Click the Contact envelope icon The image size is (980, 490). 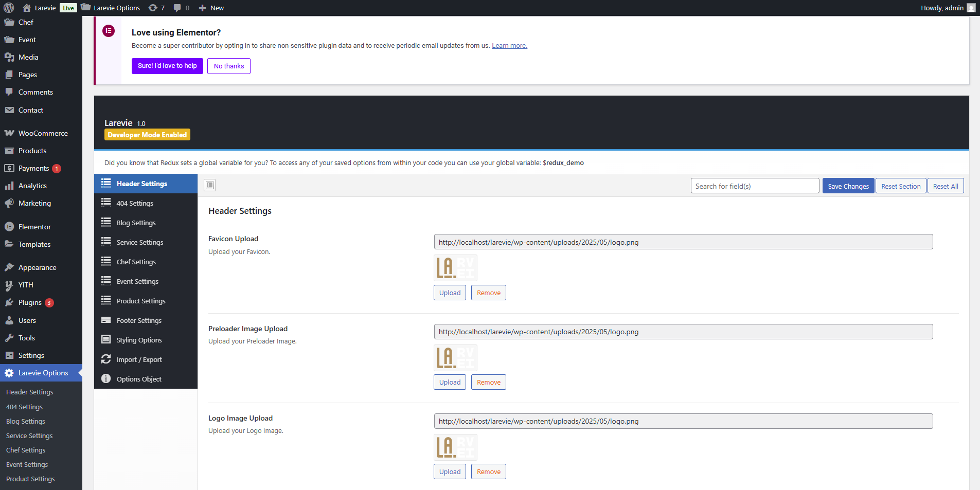(9, 110)
